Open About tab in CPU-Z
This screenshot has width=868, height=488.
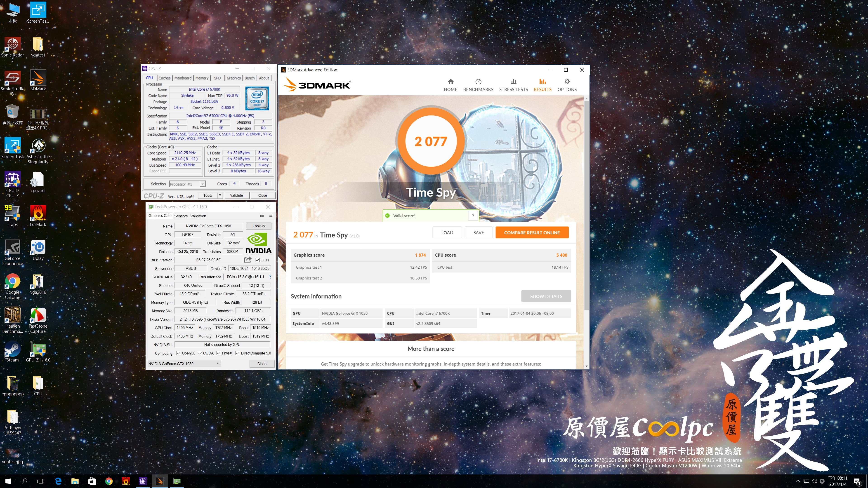point(264,78)
